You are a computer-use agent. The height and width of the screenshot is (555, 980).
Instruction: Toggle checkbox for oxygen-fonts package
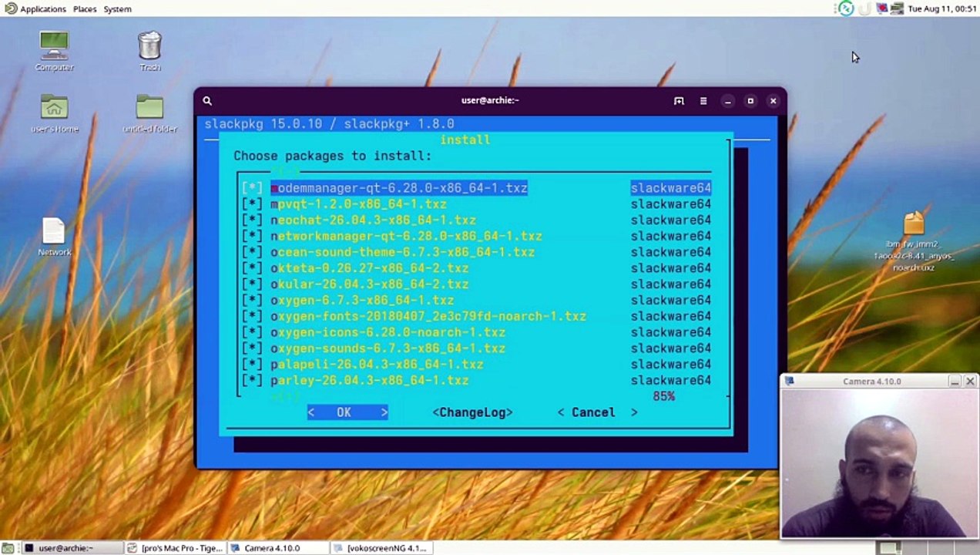click(x=252, y=317)
